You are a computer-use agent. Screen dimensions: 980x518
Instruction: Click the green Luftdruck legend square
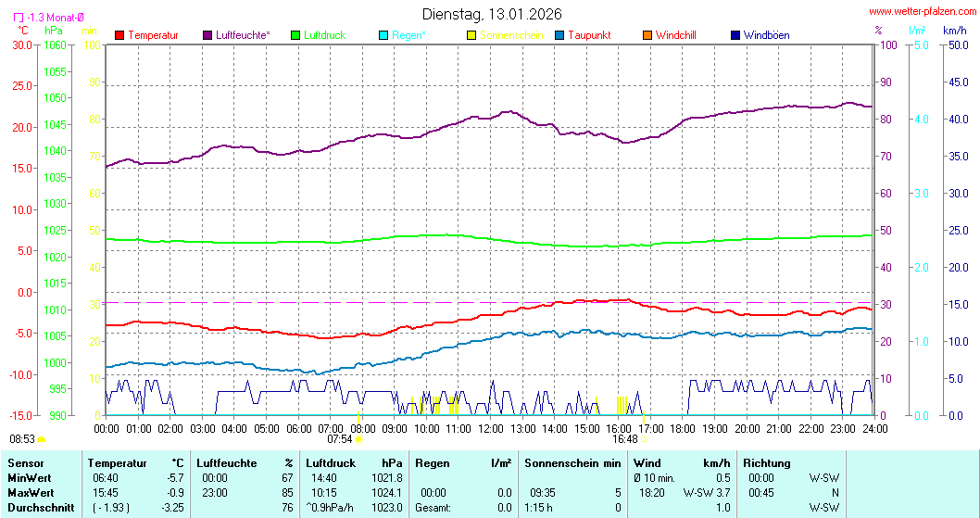pyautogui.click(x=296, y=35)
